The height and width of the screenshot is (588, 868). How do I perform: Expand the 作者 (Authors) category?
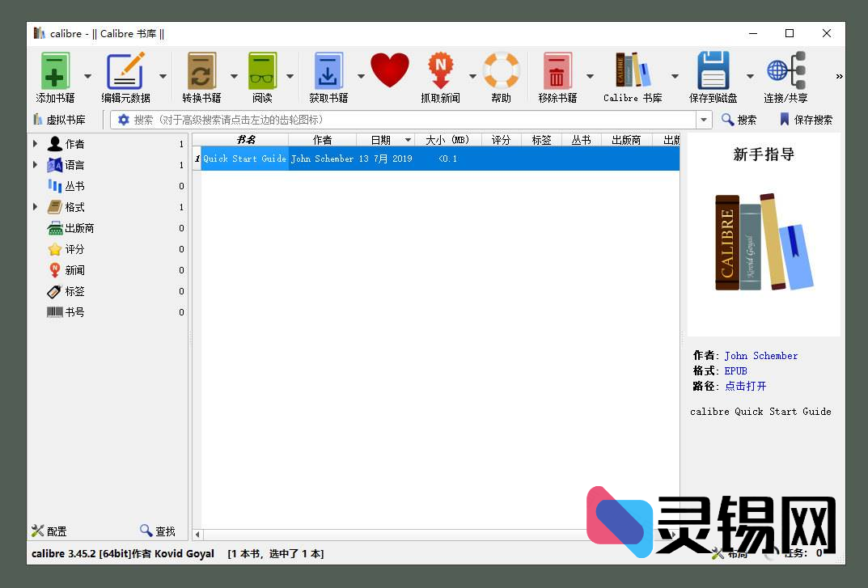[34, 143]
